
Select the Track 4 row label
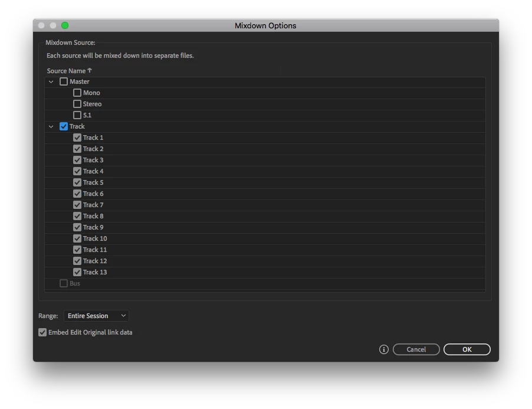[93, 171]
